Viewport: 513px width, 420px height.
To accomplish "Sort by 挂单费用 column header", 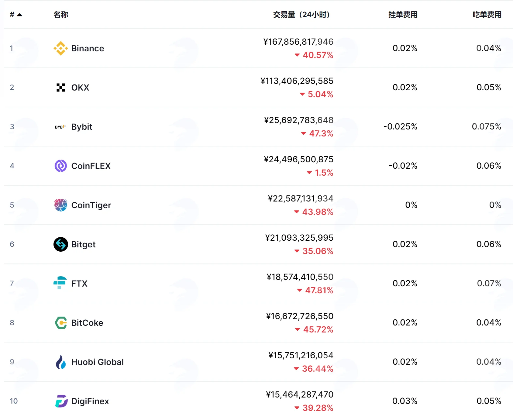I will click(403, 15).
